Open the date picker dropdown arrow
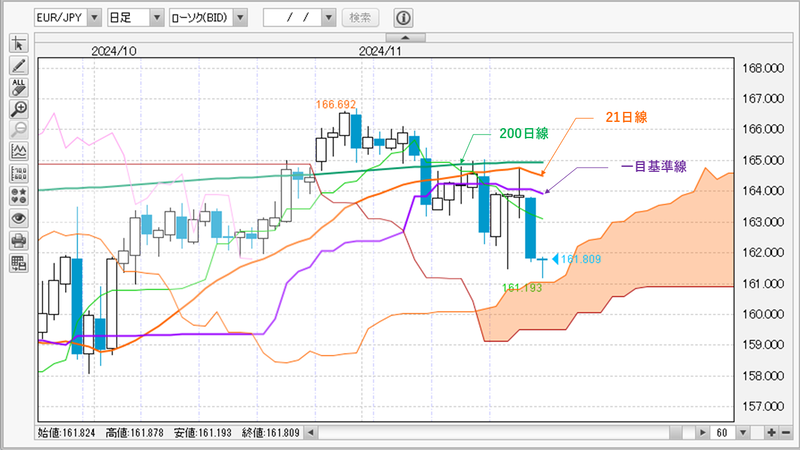 pyautogui.click(x=329, y=18)
